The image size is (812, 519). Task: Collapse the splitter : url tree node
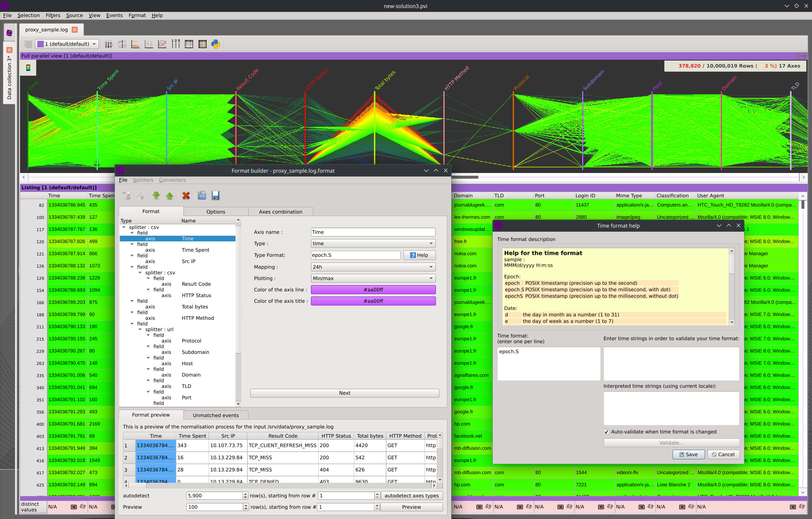[140, 330]
